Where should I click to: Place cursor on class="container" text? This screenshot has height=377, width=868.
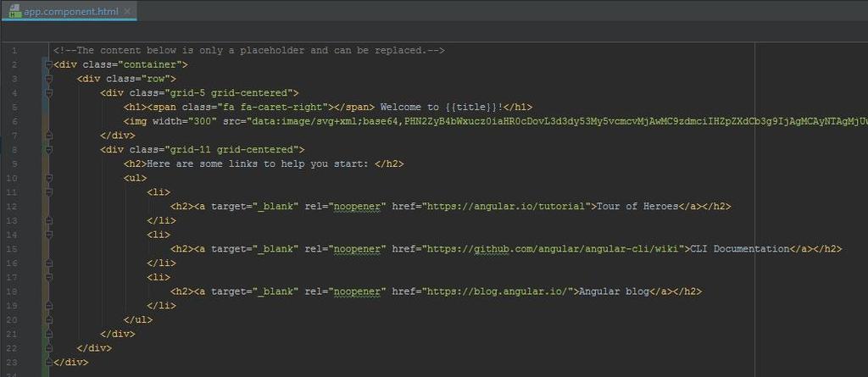point(135,64)
